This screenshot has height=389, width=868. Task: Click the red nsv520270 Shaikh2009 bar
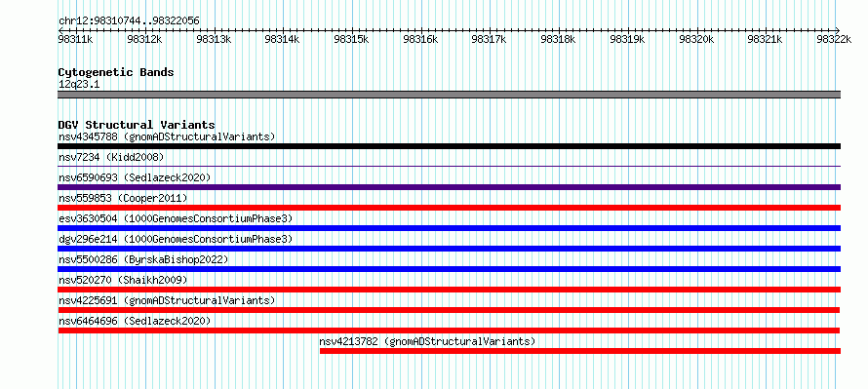coord(449,290)
